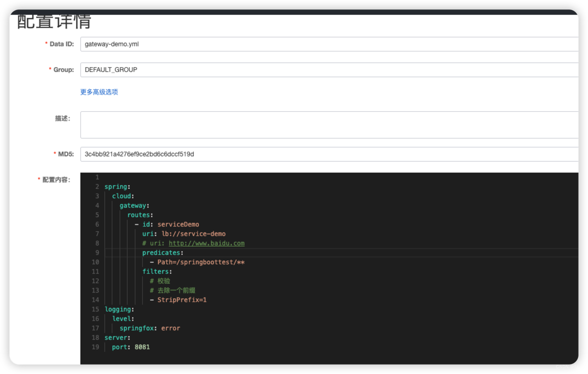Image resolution: width=588 pixels, height=374 pixels.
Task: Click line number 19 in editor gutter
Action: tap(95, 347)
